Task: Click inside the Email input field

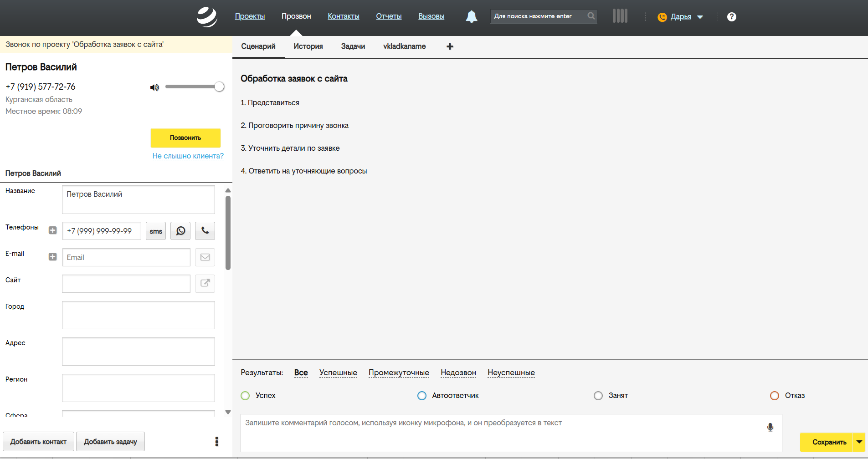Action: (126, 257)
